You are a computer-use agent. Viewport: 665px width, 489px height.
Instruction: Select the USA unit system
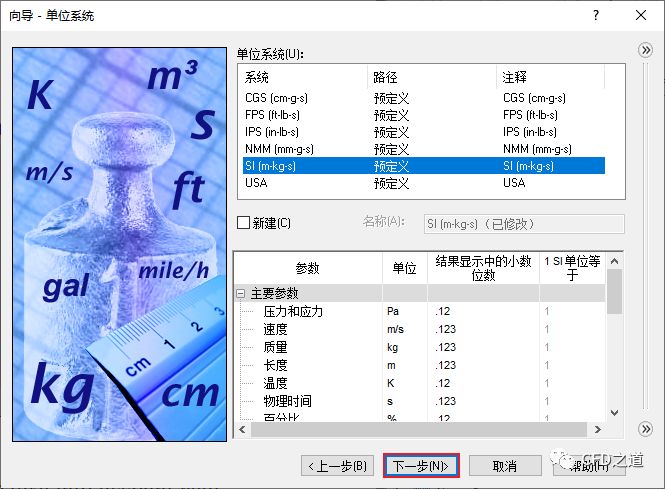pos(257,183)
